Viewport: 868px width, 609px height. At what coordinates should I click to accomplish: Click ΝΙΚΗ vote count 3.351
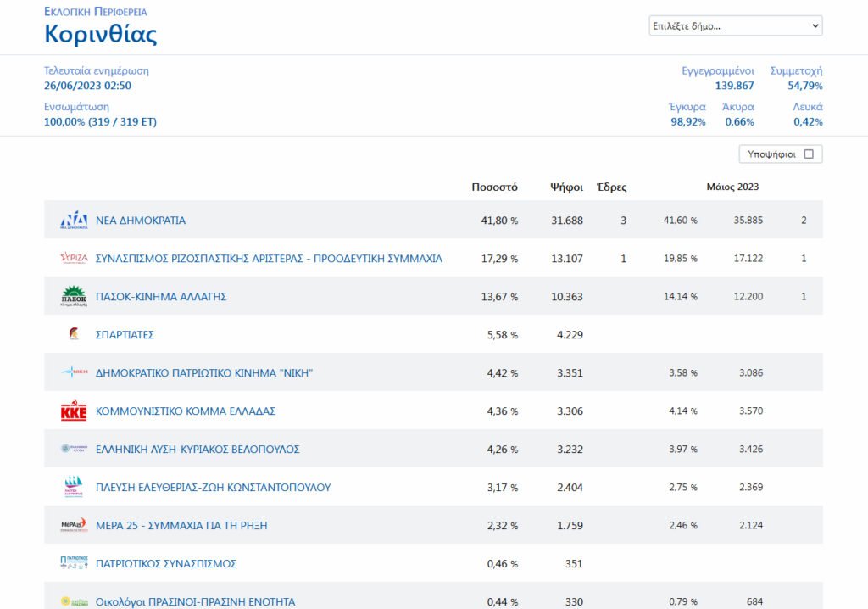570,373
